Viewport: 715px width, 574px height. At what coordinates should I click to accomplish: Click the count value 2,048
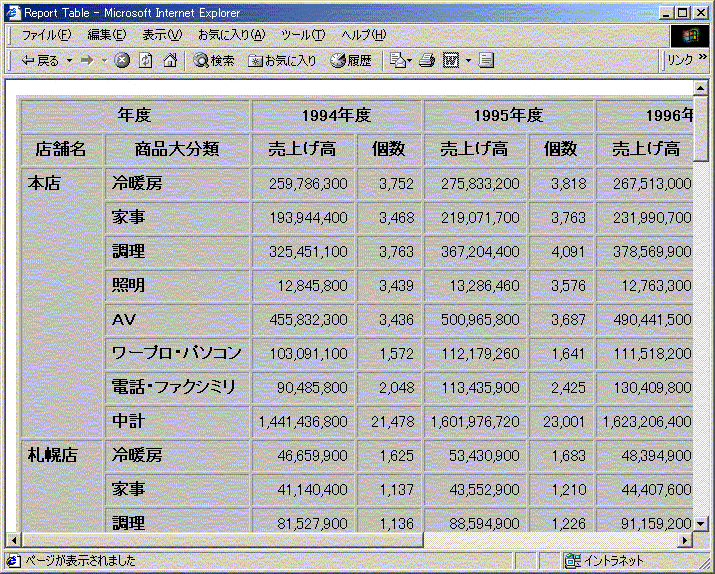pyautogui.click(x=396, y=388)
